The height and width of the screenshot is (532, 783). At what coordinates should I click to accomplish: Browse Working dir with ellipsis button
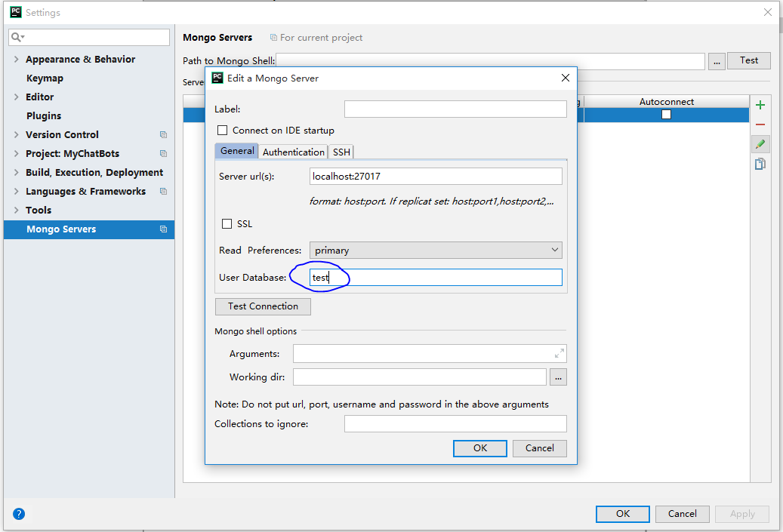pyautogui.click(x=558, y=377)
